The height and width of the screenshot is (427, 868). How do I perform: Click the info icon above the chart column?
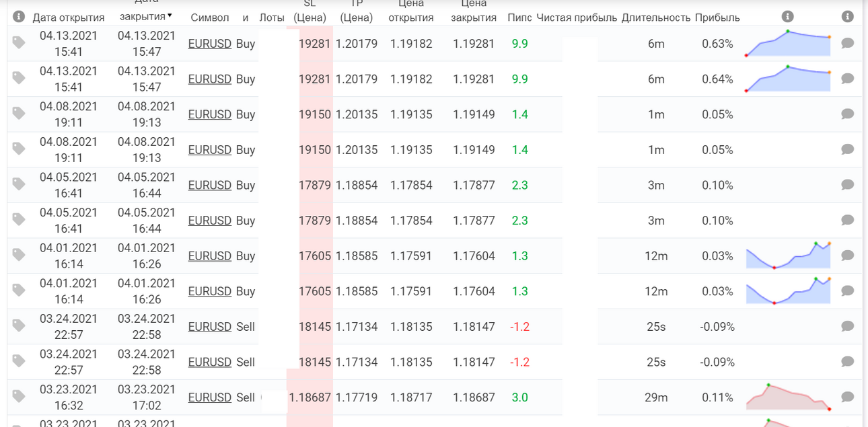[788, 17]
